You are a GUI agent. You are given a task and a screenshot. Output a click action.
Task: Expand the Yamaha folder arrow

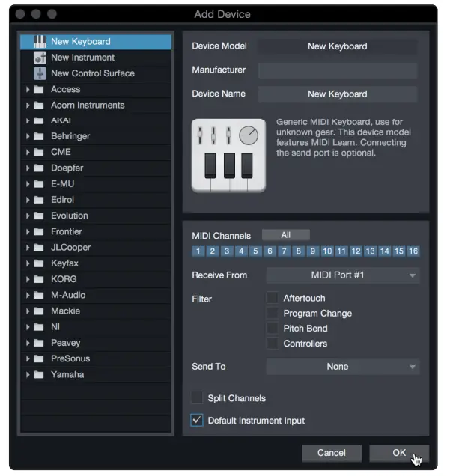(x=28, y=375)
